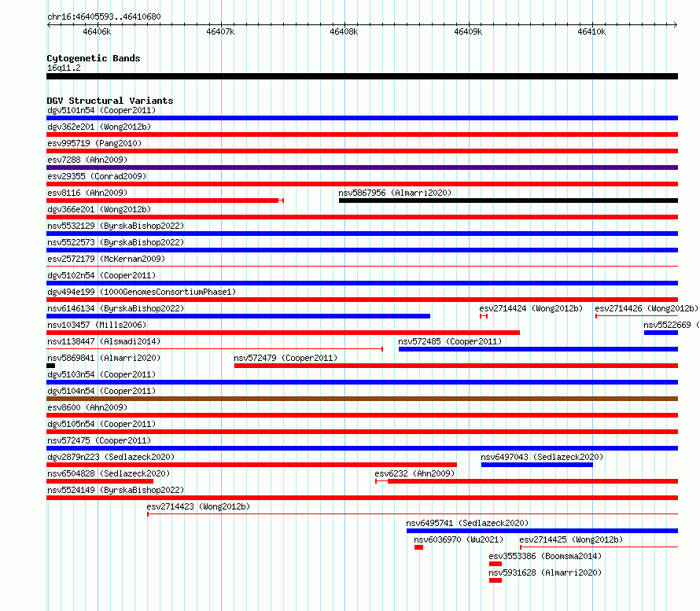Click the DGV Structural Variants track title
Image resolution: width=700 pixels, height=611 pixels.
point(110,101)
